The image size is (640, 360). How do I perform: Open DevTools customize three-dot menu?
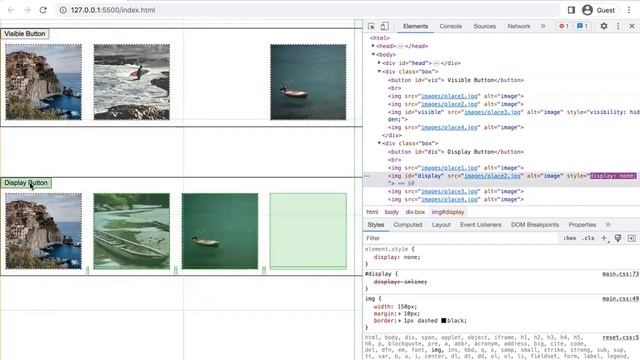(x=618, y=26)
